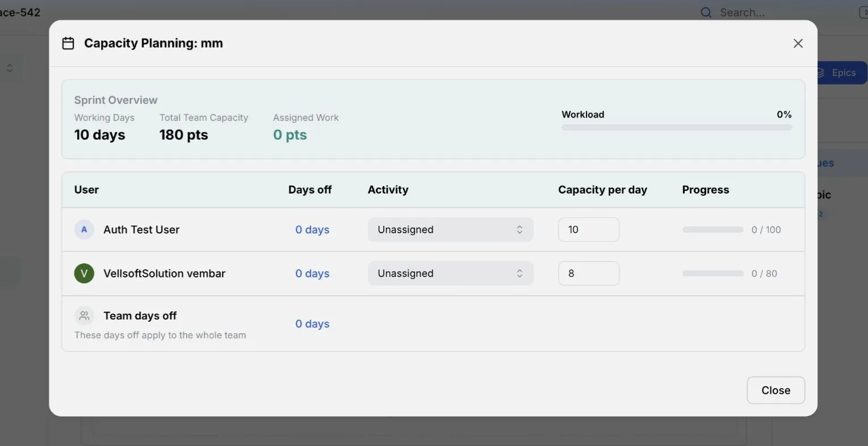This screenshot has height=446, width=868.
Task: Open Activity dropdown for Auth Test User
Action: click(450, 230)
